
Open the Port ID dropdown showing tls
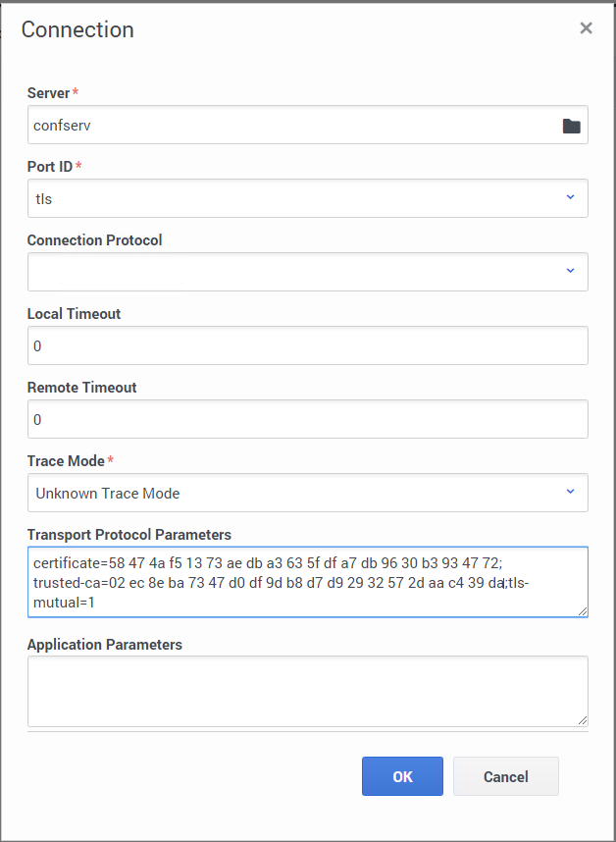(x=294, y=198)
